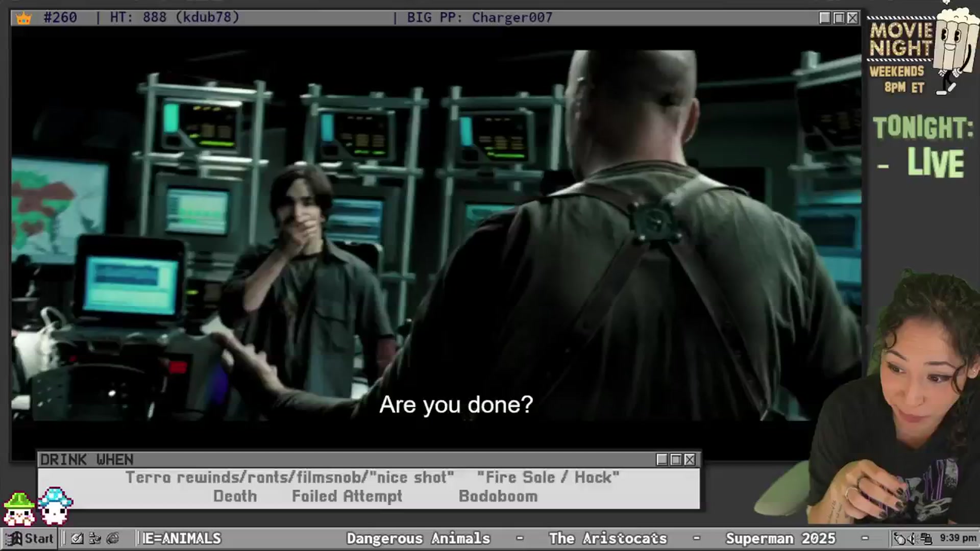Click the "Fire Sale / Hack" drink rule
The image size is (980, 551).
(x=548, y=478)
